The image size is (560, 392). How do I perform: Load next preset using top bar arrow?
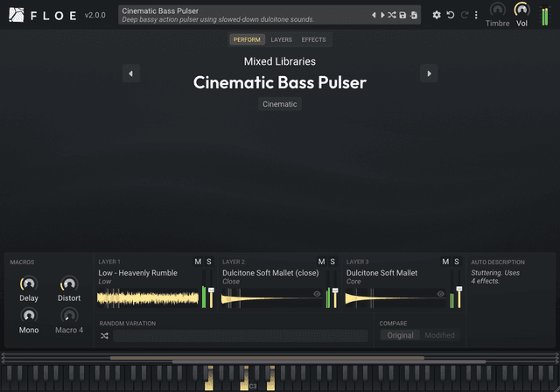point(382,15)
